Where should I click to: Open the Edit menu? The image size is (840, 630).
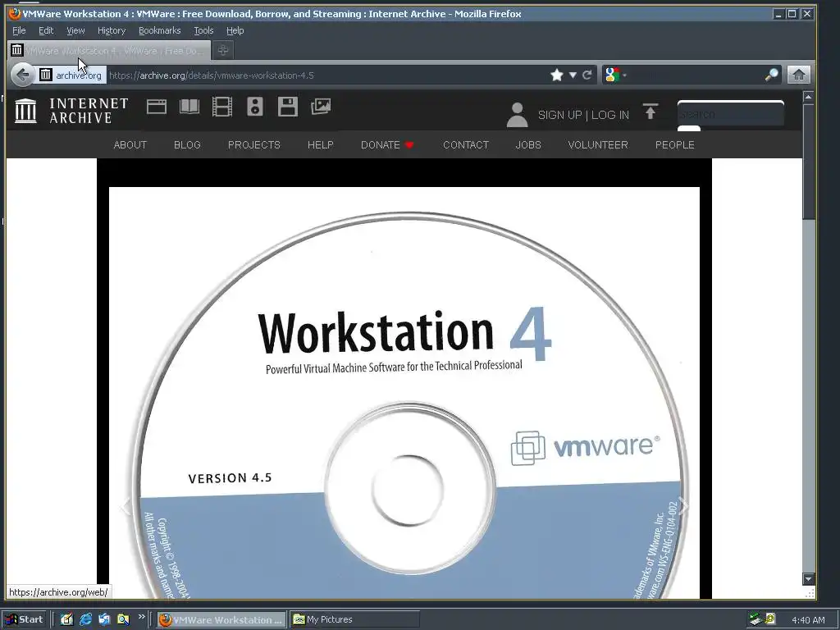click(46, 30)
